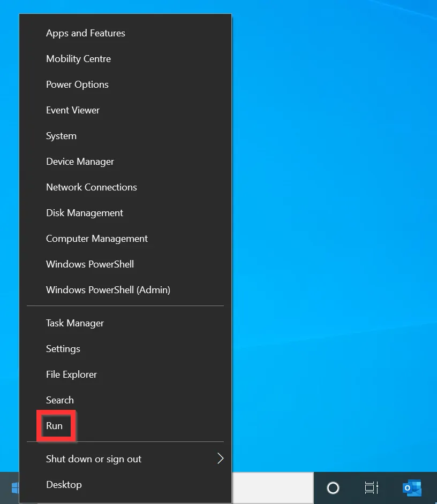Expand the Shut down or sign out submenu
This screenshot has width=437, height=504.
93,459
